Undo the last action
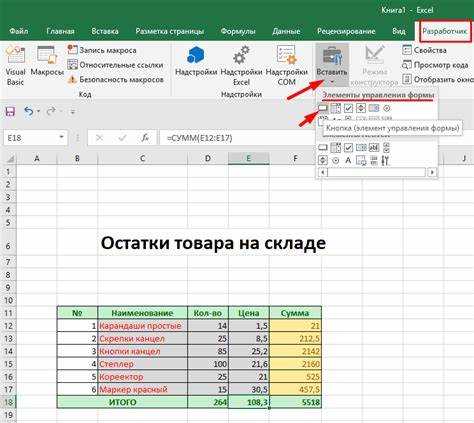The width and height of the screenshot is (474, 423). click(28, 111)
